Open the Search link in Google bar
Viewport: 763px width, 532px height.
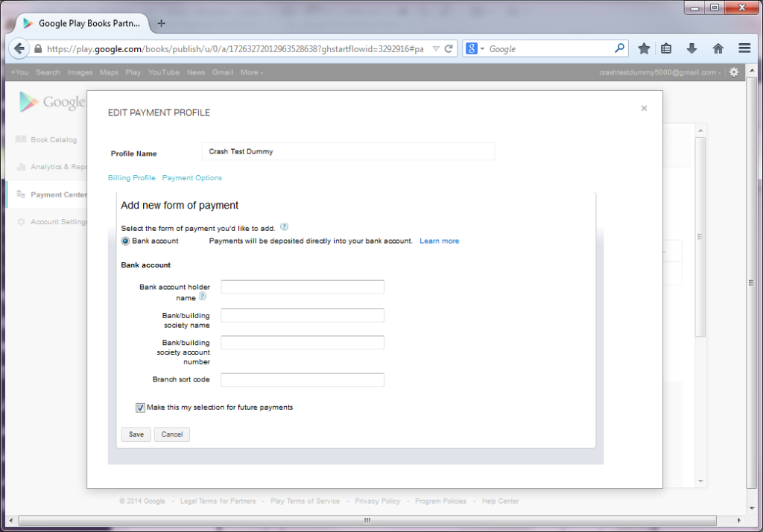coord(48,72)
